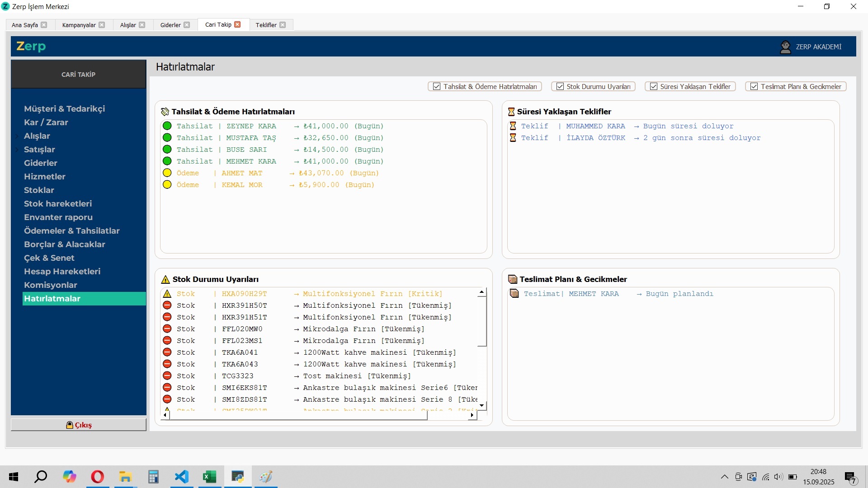Open Excel from the taskbar
868x488 pixels.
pyautogui.click(x=209, y=477)
